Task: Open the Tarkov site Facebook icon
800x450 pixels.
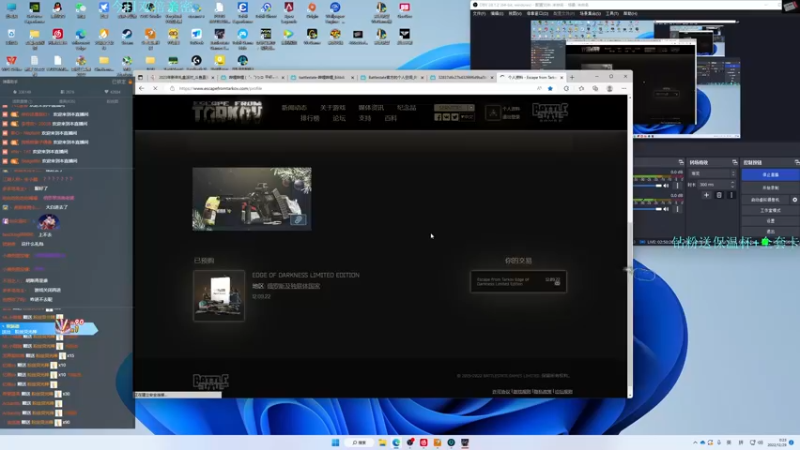Action: [438, 117]
